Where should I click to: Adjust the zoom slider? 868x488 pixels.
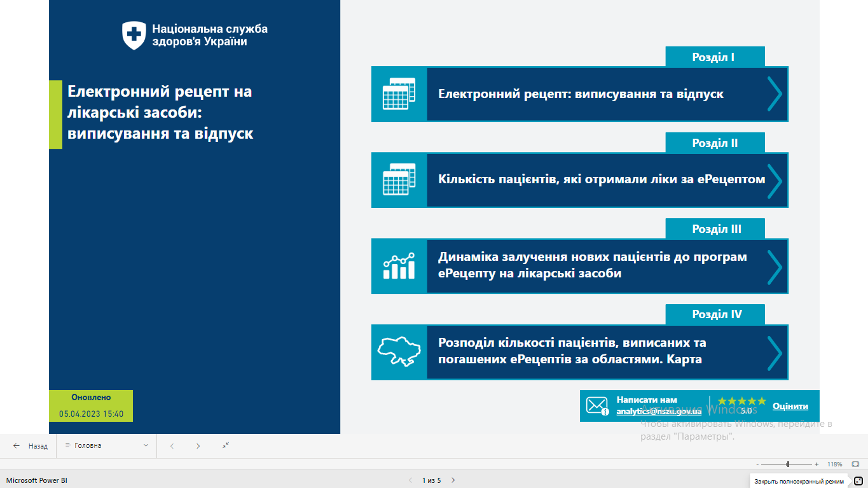[787, 464]
